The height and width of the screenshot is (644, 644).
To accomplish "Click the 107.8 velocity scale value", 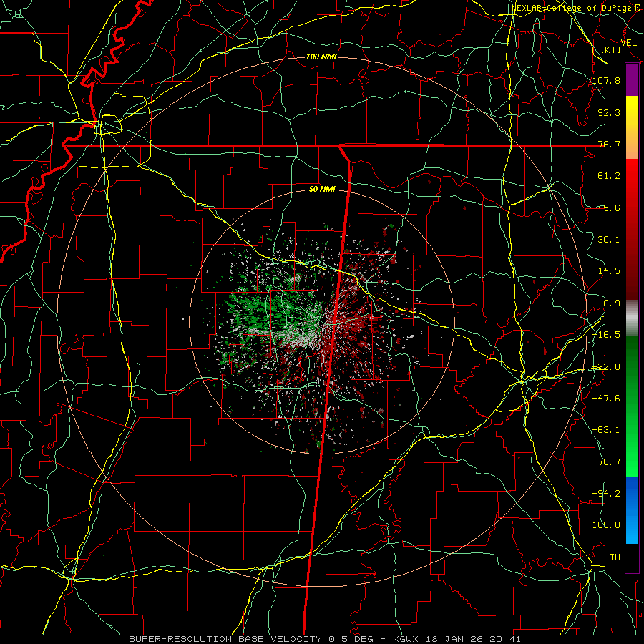I will pos(607,80).
